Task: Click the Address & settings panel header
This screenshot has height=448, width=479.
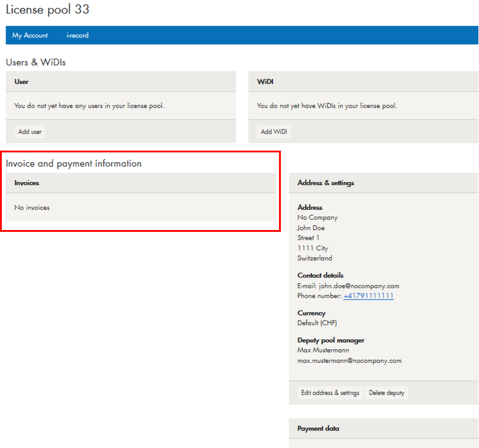Action: coord(326,183)
